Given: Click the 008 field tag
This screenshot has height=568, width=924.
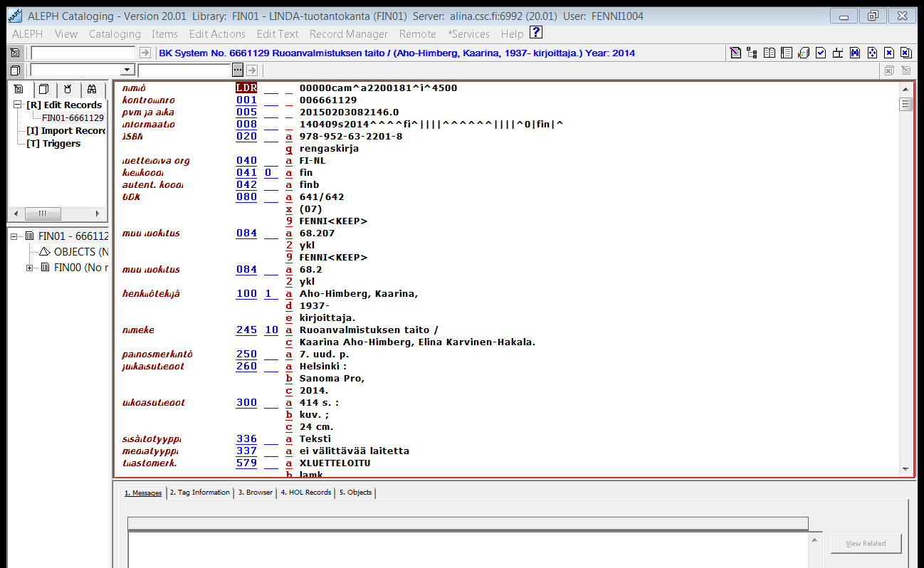Looking at the screenshot, I should pos(246,125).
